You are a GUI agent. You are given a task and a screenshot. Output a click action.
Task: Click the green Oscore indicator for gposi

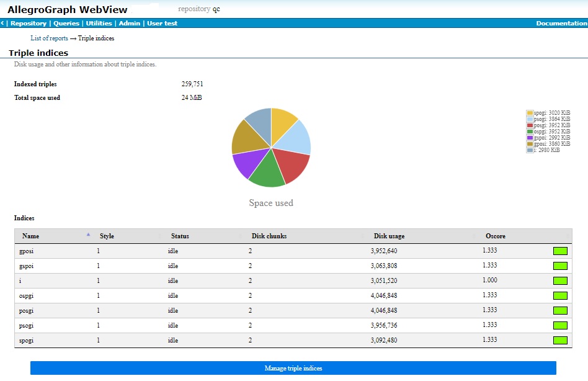pos(560,251)
